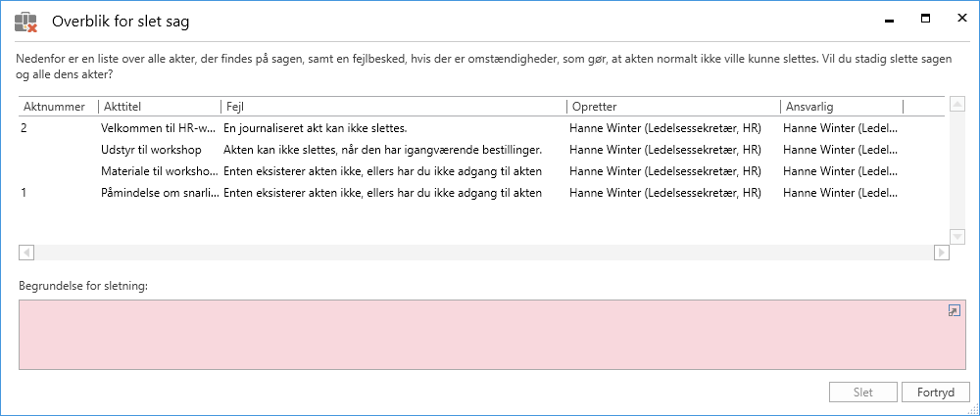Sort by the Fejl column header
The image size is (980, 416).
click(392, 106)
